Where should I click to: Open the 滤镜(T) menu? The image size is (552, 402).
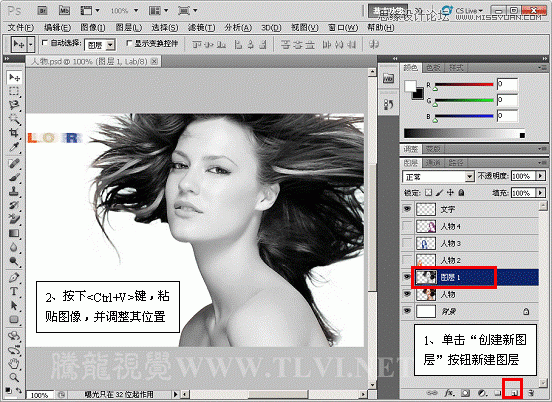point(201,27)
